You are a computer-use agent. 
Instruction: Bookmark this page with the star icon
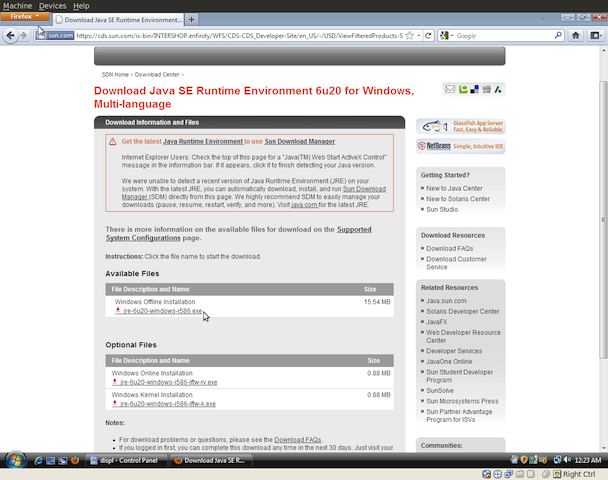(409, 36)
